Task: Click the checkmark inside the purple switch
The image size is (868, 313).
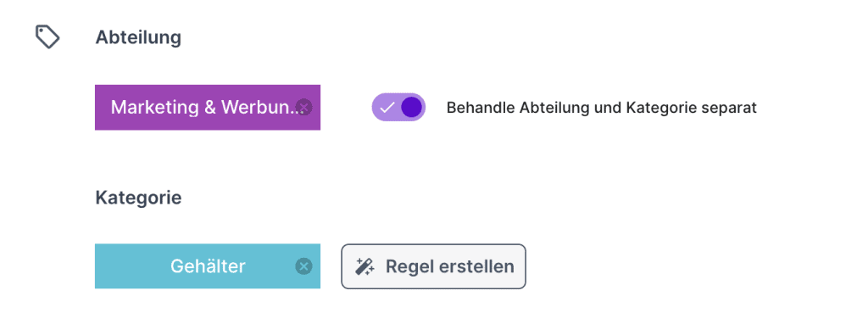Action: (x=386, y=108)
